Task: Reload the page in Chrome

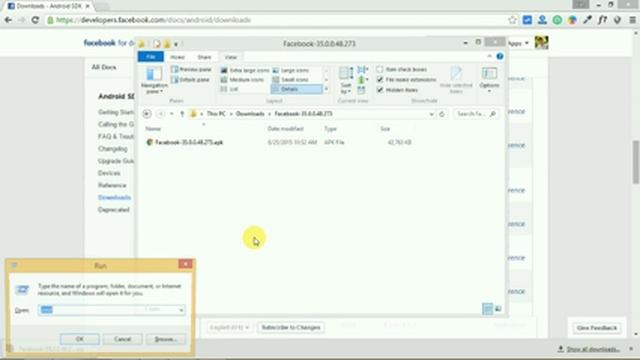Action: click(35, 20)
